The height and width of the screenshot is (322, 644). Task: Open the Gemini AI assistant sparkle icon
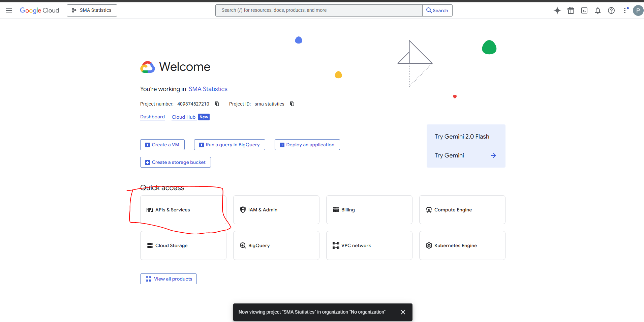[557, 10]
